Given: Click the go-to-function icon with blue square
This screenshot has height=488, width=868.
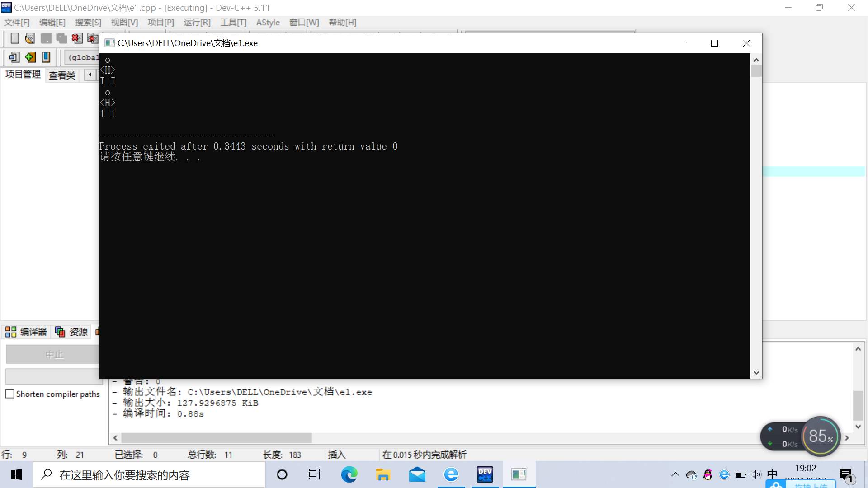Looking at the screenshot, I should (14, 57).
